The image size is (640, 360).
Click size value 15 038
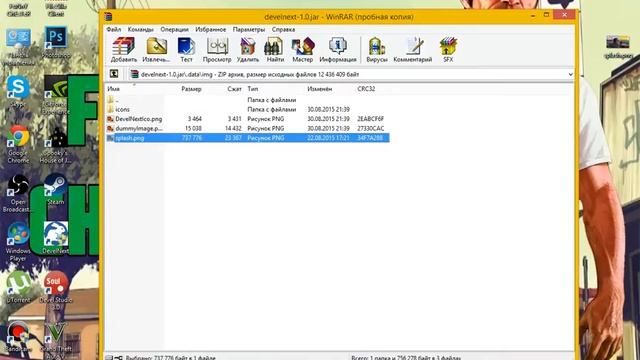193,128
